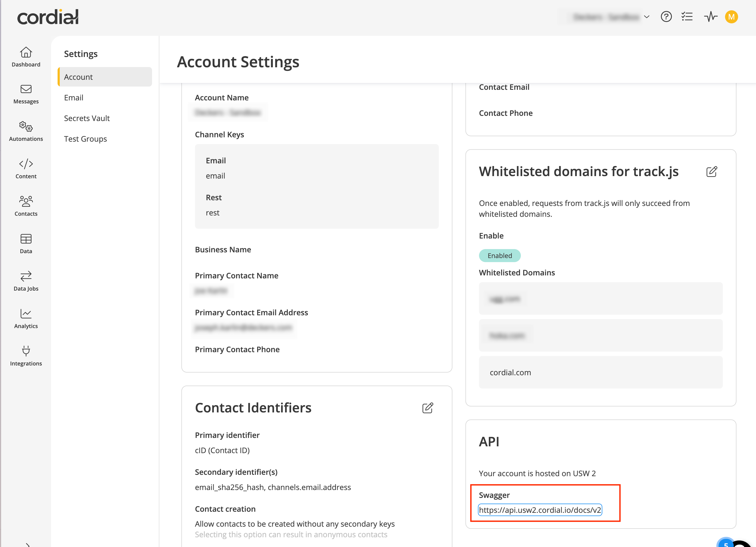Click the 'cID (Contact ID)' value
The image size is (756, 547).
point(222,450)
